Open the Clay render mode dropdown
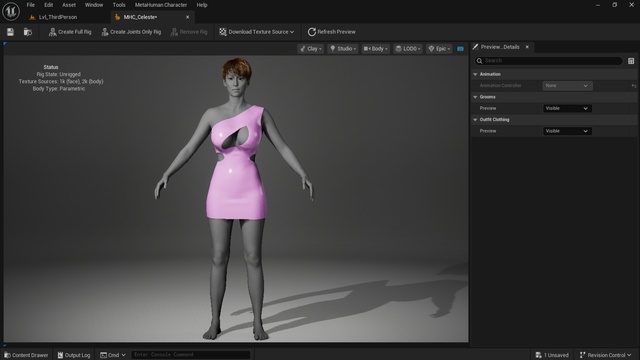This screenshot has height=360, width=640. 311,49
